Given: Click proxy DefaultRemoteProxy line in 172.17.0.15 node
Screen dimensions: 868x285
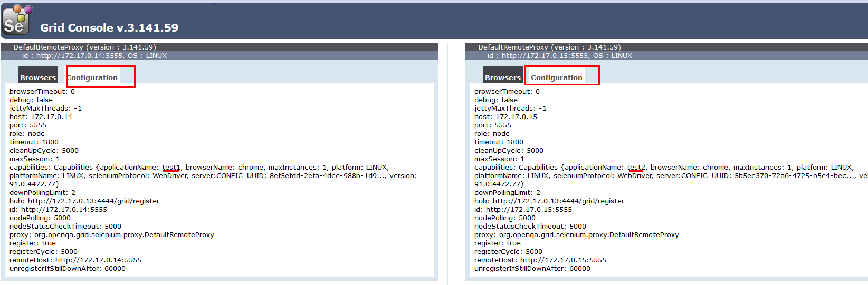Looking at the screenshot, I should click(577, 235).
